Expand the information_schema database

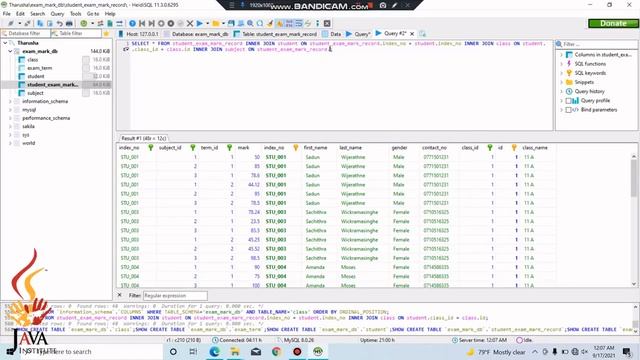pyautogui.click(x=10, y=101)
